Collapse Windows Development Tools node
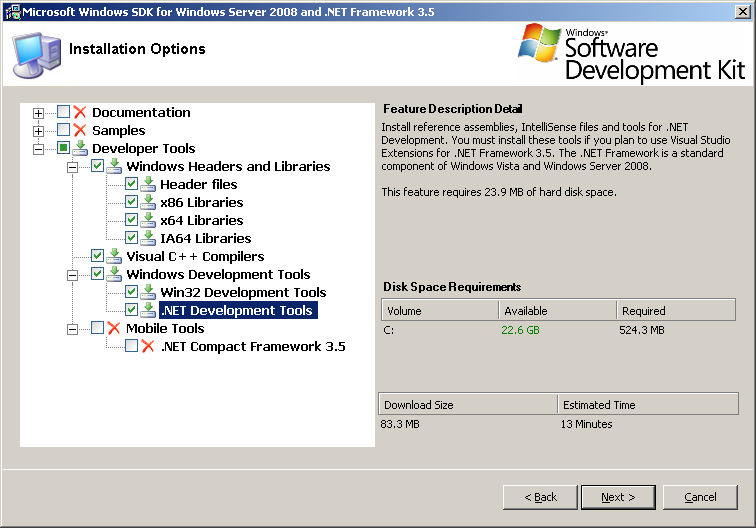The height and width of the screenshot is (528, 756). tap(72, 275)
